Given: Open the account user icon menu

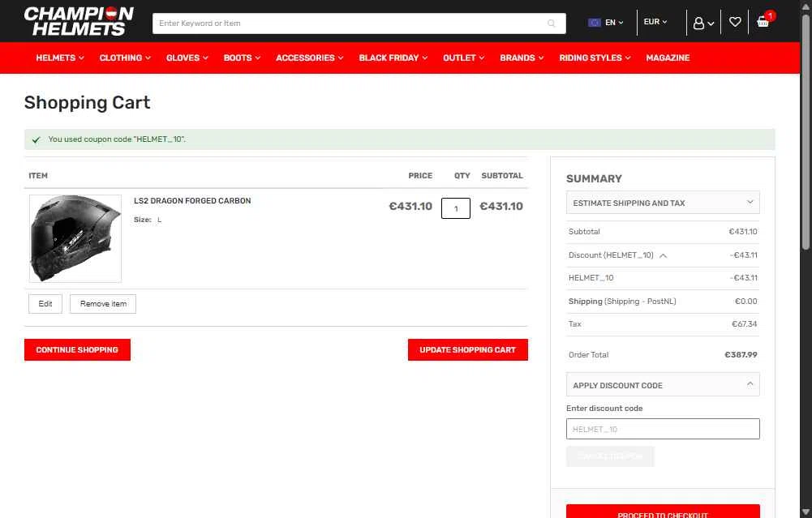Looking at the screenshot, I should click(703, 23).
